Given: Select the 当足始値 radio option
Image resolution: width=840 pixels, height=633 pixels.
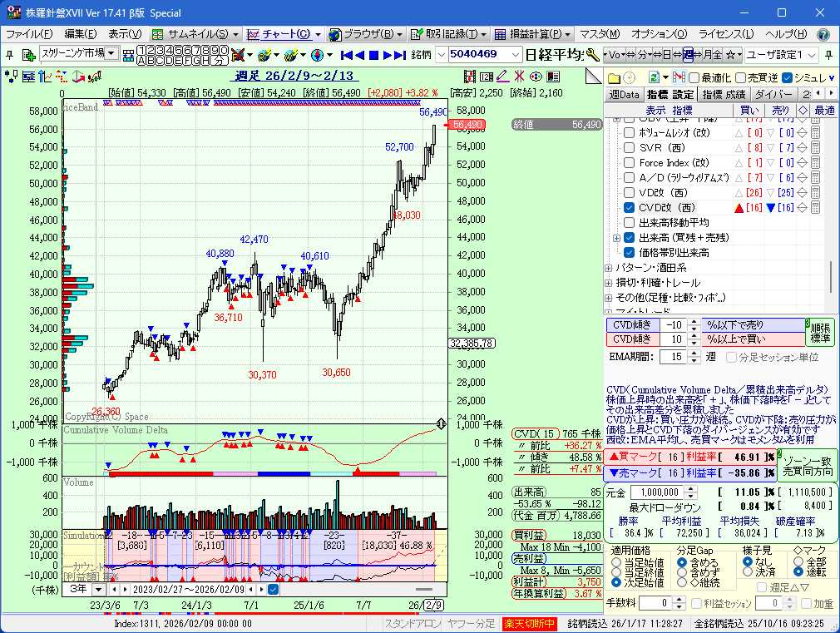Looking at the screenshot, I should 616,562.
